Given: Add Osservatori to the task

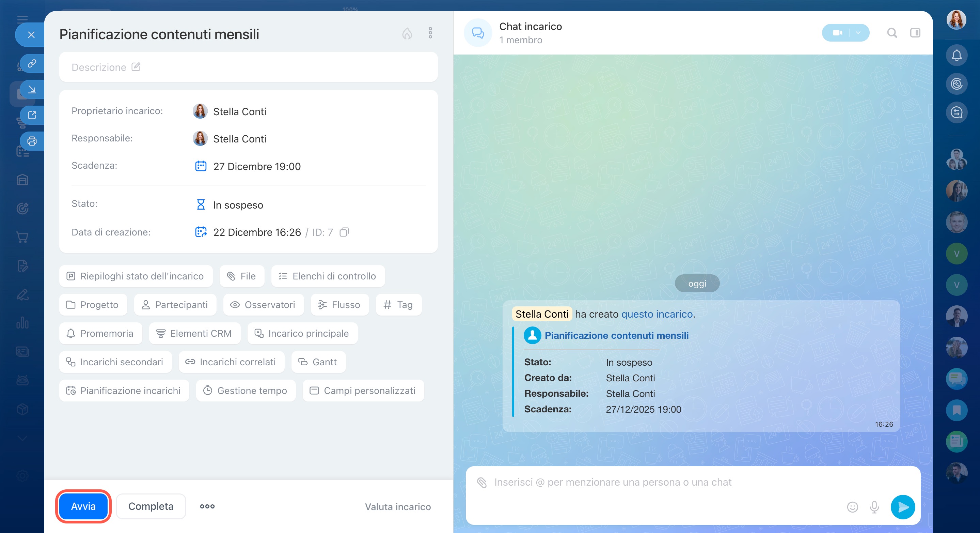Looking at the screenshot, I should pyautogui.click(x=263, y=305).
